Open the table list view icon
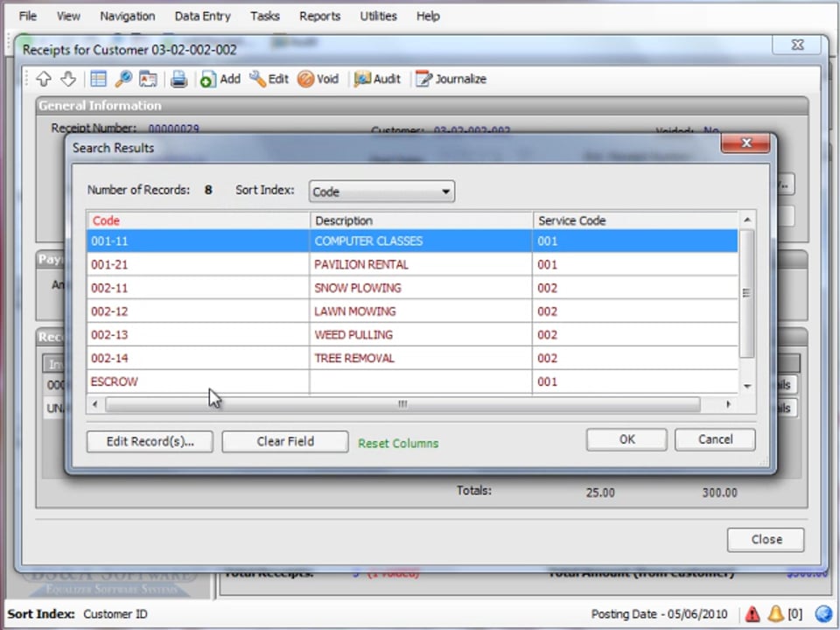840x630 pixels. point(98,79)
